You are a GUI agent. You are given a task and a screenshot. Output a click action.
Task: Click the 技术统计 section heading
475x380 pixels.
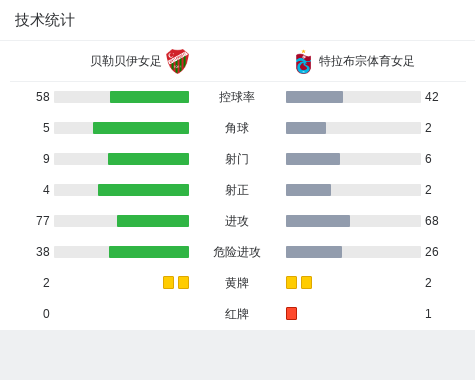(45, 20)
